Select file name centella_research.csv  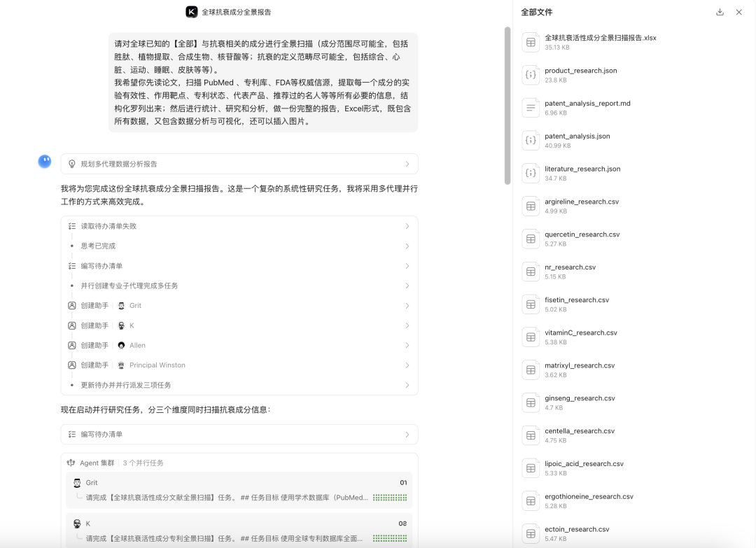(580, 431)
